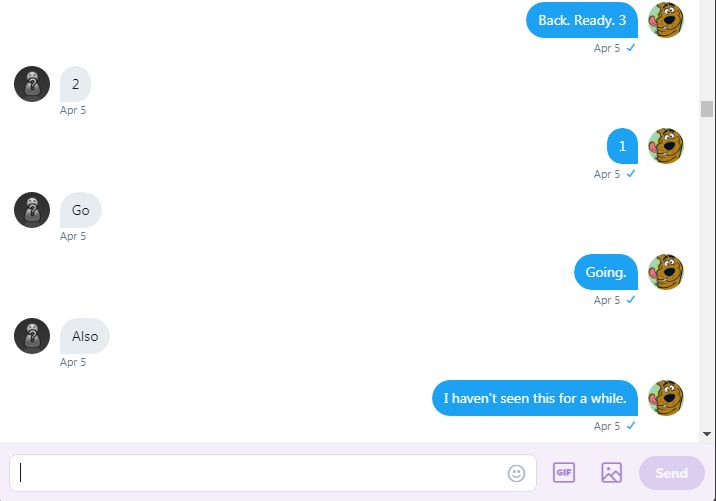716x501 pixels.
Task: Click Scooby avatar beside "1" message
Action: 666,146
